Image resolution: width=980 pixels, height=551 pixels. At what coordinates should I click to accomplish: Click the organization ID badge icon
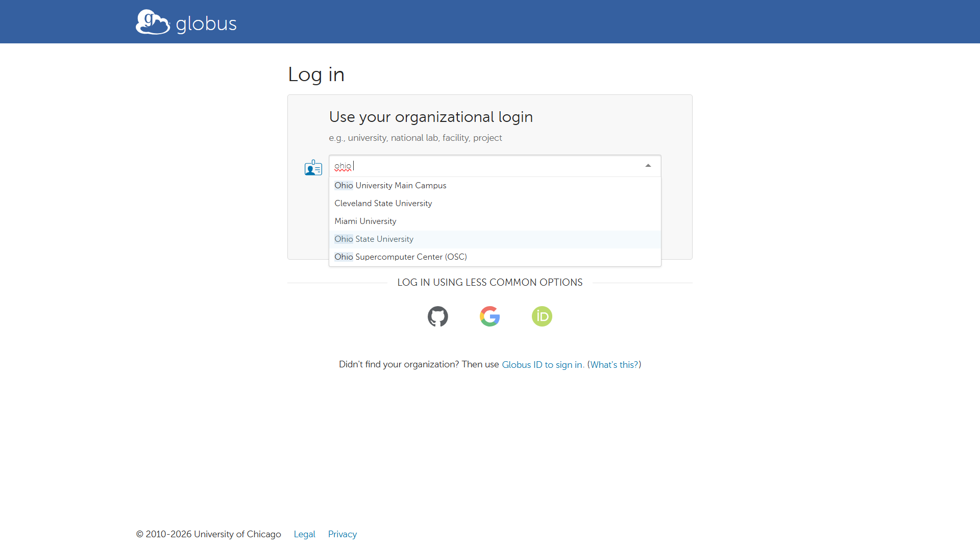(x=313, y=167)
